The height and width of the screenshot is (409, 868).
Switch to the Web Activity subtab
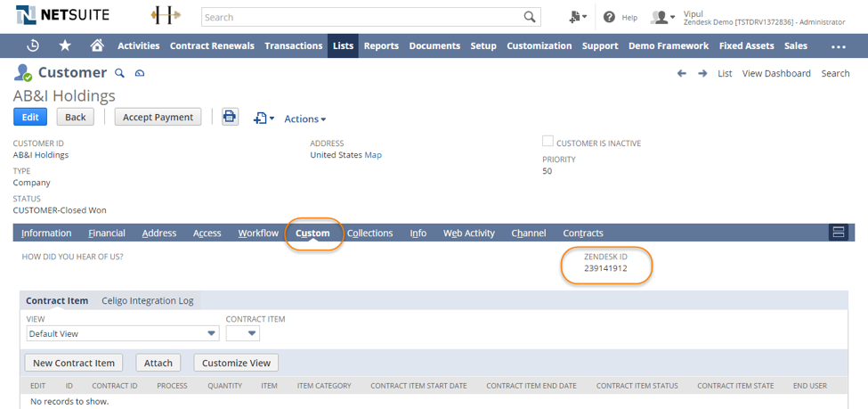click(x=469, y=233)
